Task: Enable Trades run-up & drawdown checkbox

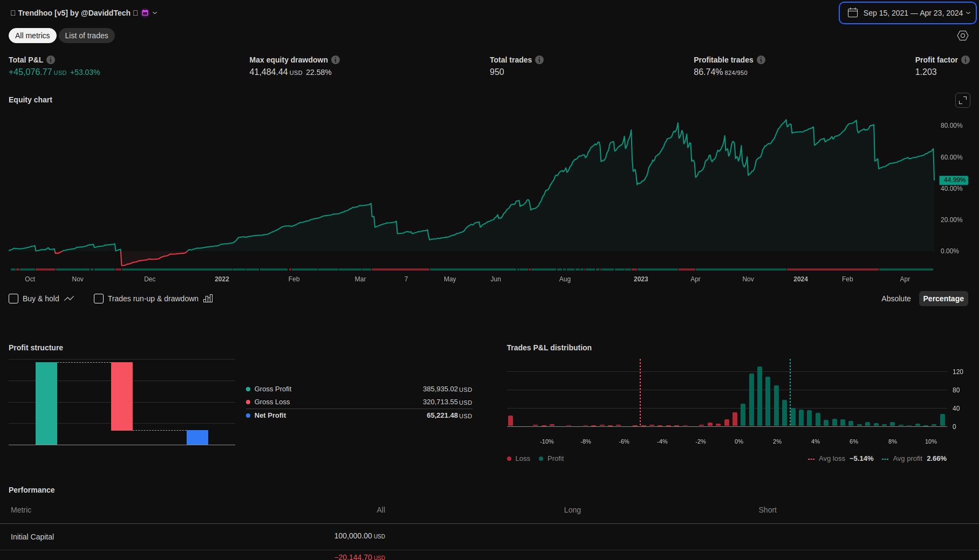Action: click(99, 299)
